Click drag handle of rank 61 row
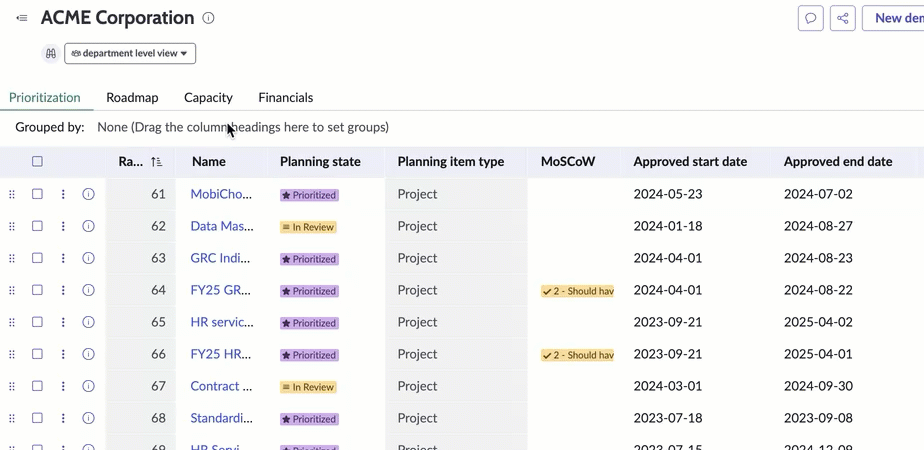Image resolution: width=924 pixels, height=450 pixels. coord(12,194)
